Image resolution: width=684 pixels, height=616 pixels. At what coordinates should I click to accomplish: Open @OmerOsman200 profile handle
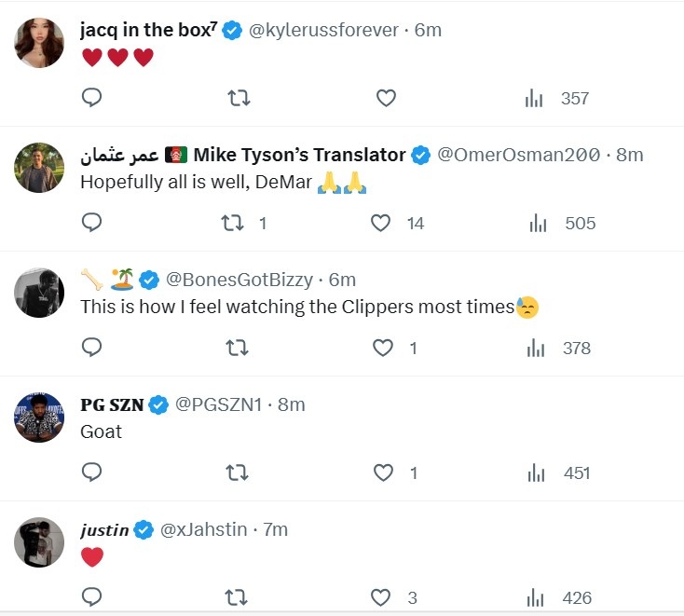[x=519, y=155]
